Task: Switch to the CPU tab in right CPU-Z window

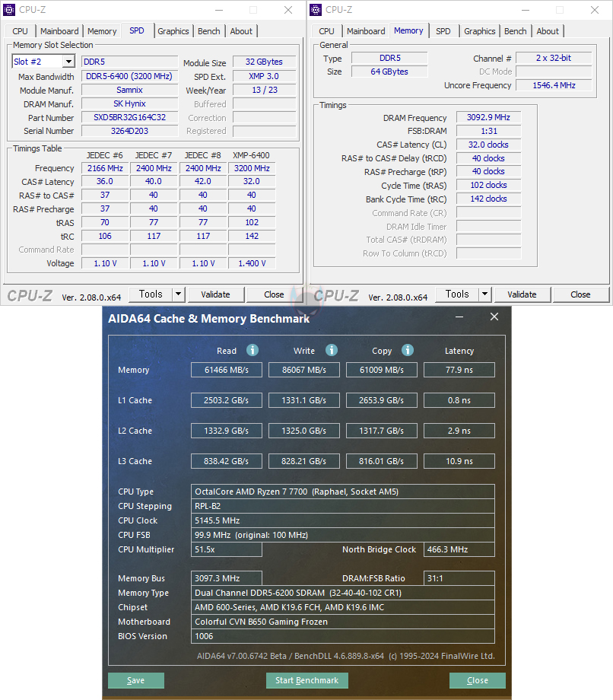Action: pyautogui.click(x=326, y=31)
